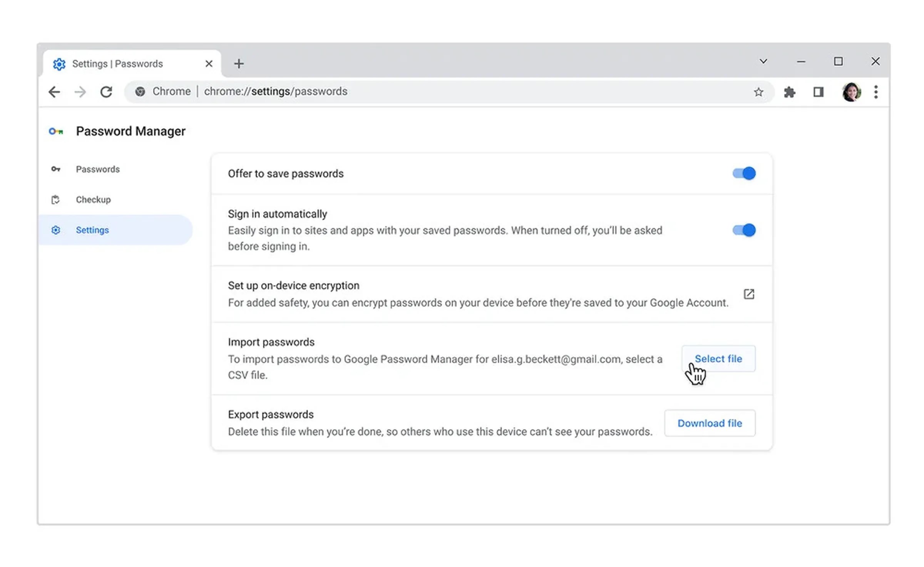
Task: Select file to import passwords
Action: pyautogui.click(x=718, y=358)
